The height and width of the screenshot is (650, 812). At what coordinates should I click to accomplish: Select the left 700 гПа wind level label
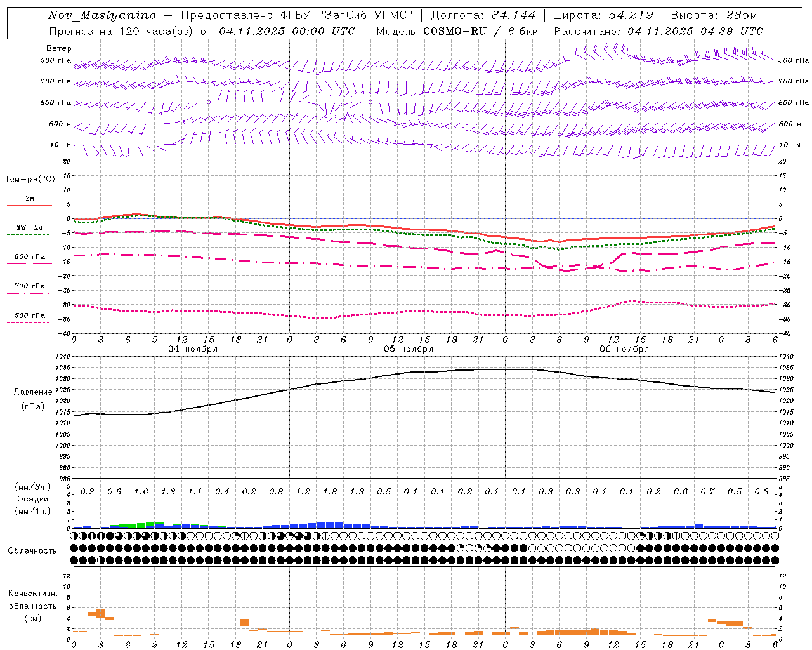(x=56, y=81)
